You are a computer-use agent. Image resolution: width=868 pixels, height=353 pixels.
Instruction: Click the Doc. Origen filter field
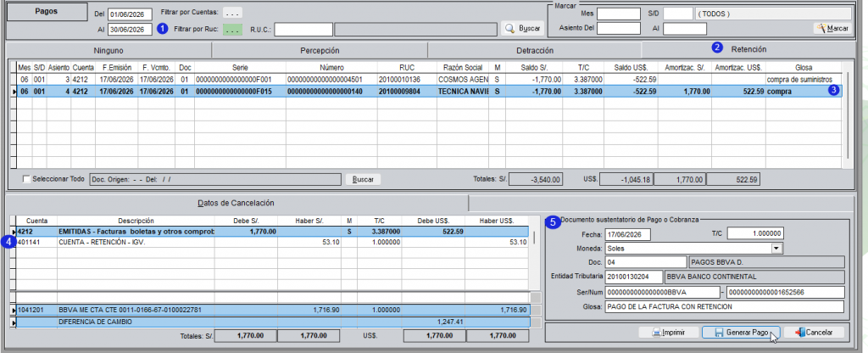214,180
